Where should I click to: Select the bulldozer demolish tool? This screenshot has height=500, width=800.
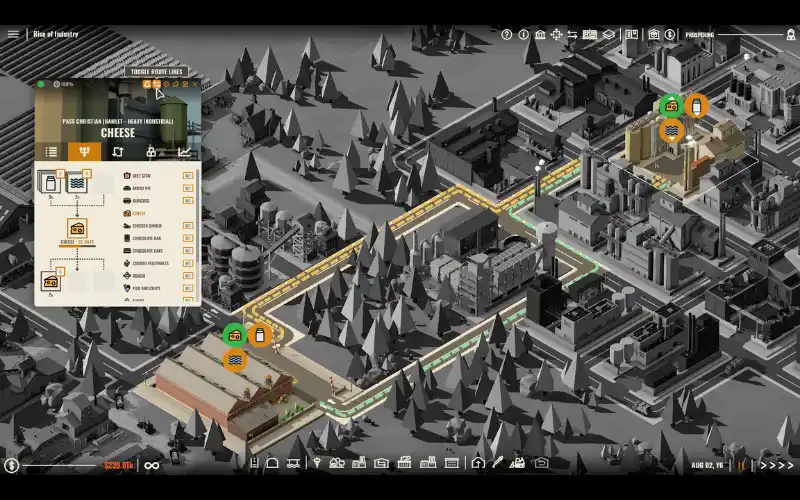tap(518, 463)
